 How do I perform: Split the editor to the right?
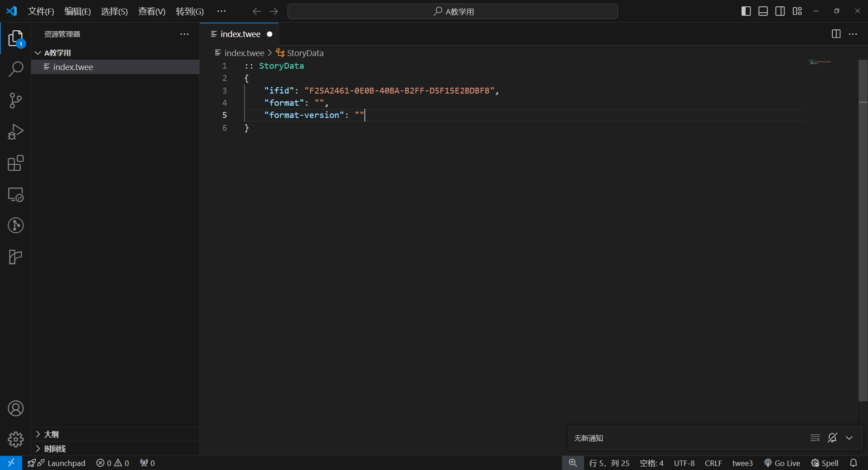click(x=836, y=34)
